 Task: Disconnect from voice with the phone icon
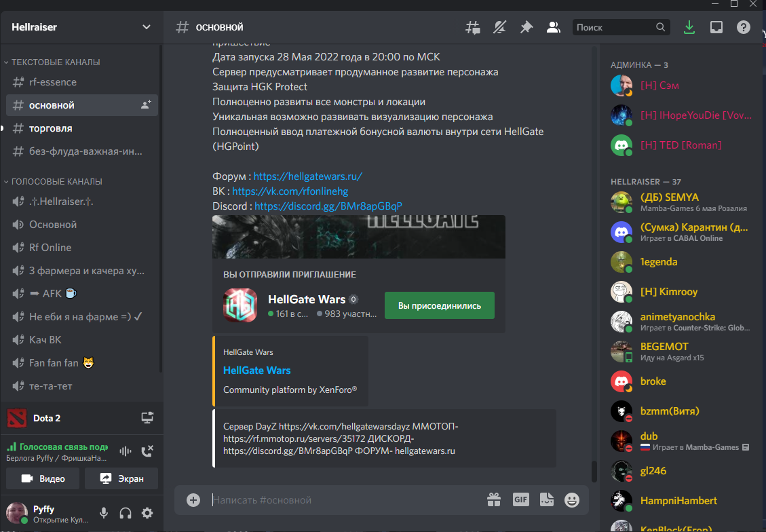click(x=147, y=451)
